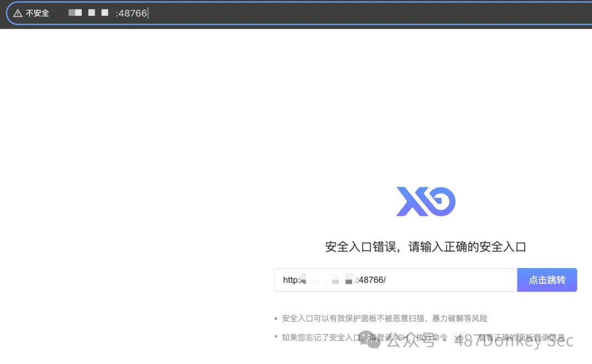Click the :48766 port in address bar
The height and width of the screenshot is (364, 592).
click(132, 13)
